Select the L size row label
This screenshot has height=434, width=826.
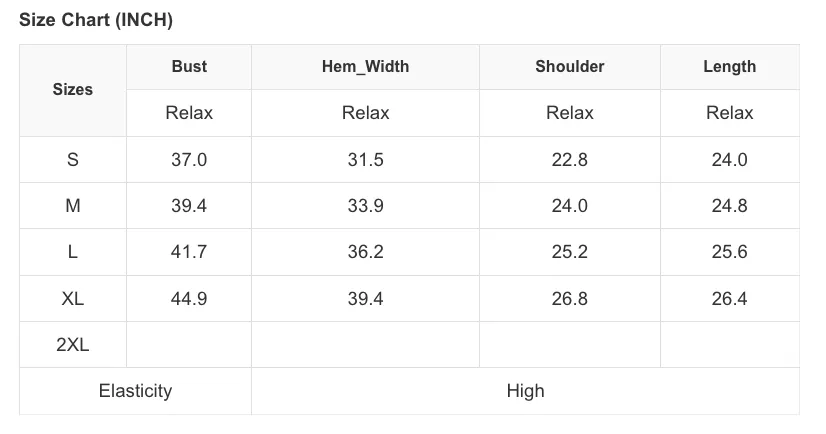click(73, 252)
